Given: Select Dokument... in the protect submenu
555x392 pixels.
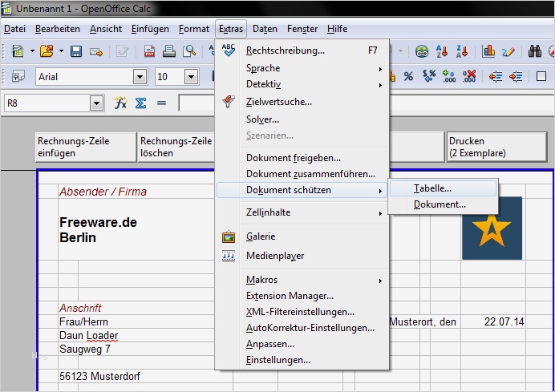Looking at the screenshot, I should point(444,205).
